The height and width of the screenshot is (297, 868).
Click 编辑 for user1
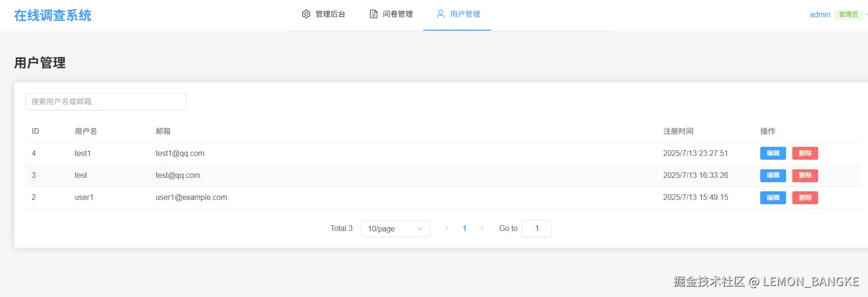tap(773, 198)
